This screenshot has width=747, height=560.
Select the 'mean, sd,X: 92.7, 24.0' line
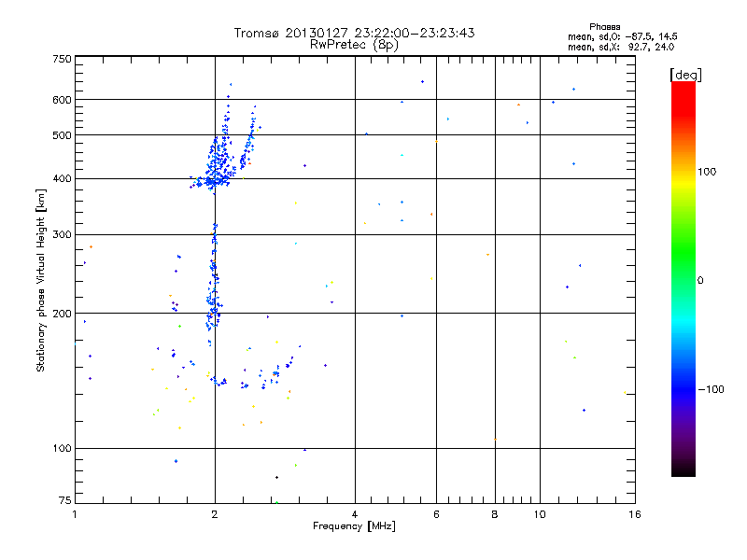tap(621, 47)
